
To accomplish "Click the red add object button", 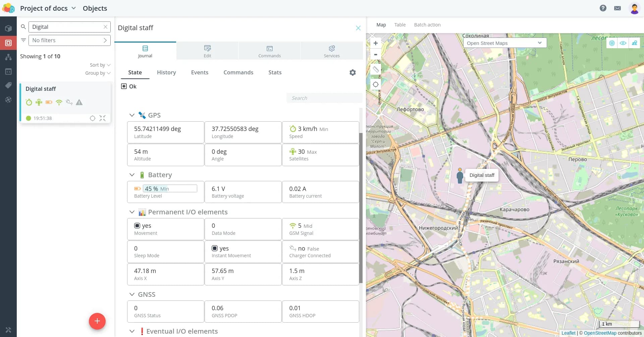I will point(97,321).
